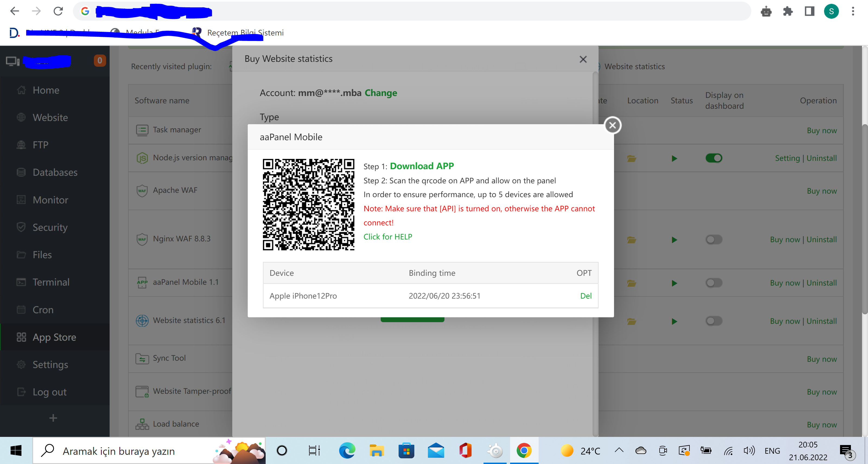Screen dimensions: 868x464
Task: Click the aaPanel Mobile QR code
Action: click(308, 204)
